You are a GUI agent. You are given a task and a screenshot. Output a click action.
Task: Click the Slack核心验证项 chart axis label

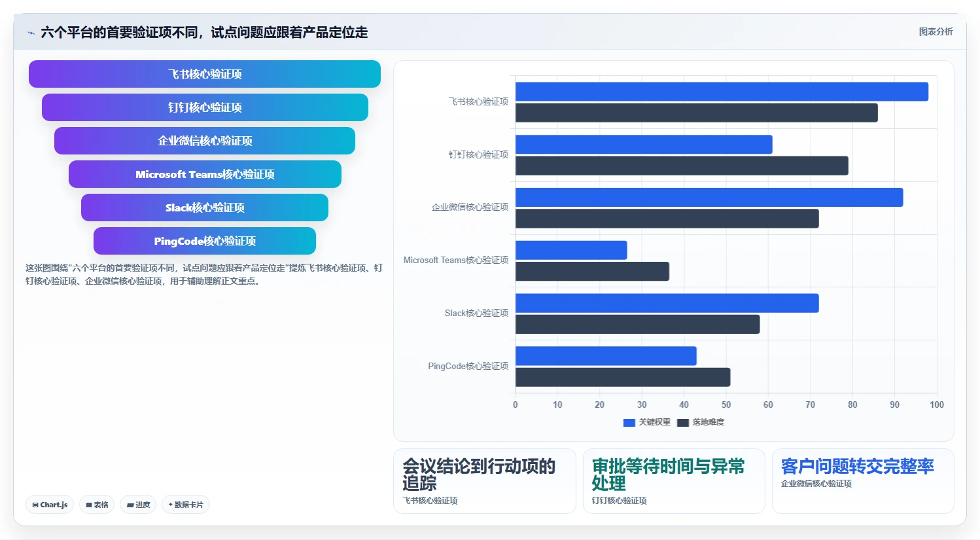pos(476,313)
